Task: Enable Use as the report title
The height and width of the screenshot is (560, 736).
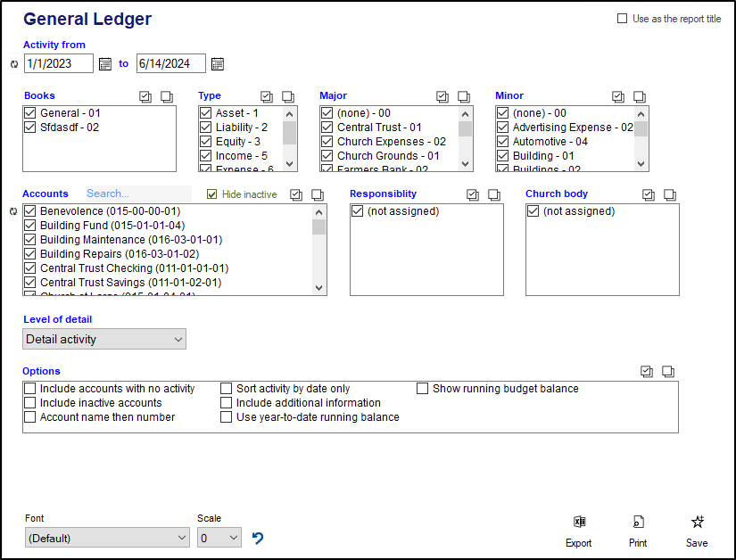Action: pyautogui.click(x=622, y=19)
